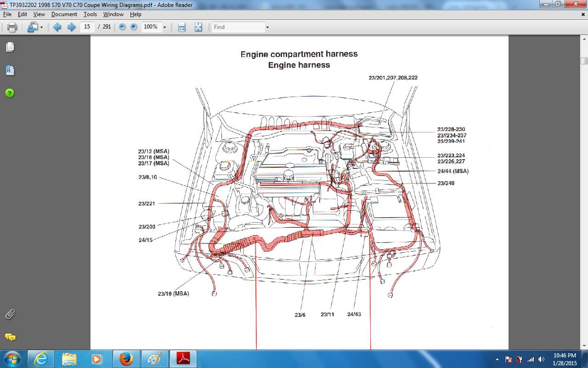Open the Pages thumbnails panel
588x368 pixels.
10,47
